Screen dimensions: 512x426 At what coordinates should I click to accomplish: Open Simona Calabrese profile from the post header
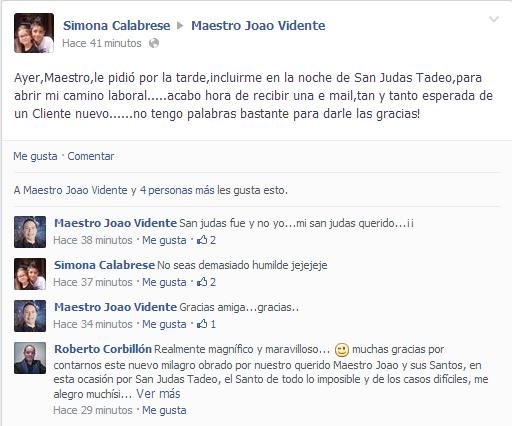coord(117,26)
